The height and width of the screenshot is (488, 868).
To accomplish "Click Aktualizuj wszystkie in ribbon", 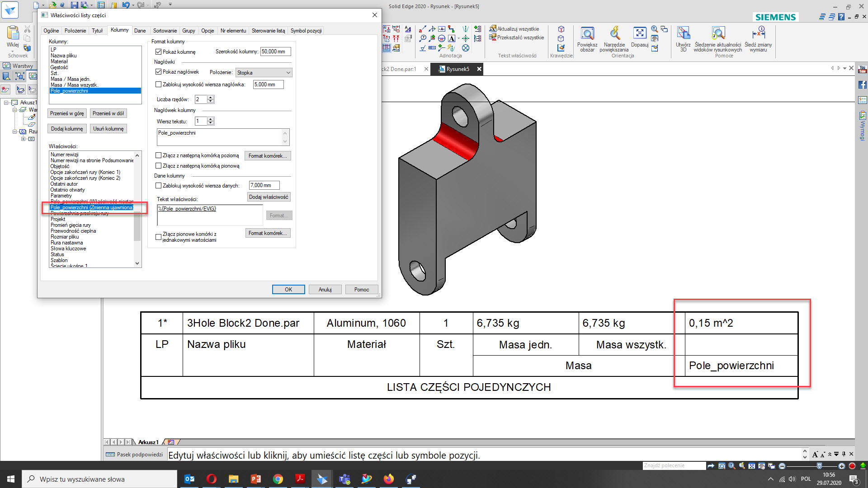I will click(514, 29).
